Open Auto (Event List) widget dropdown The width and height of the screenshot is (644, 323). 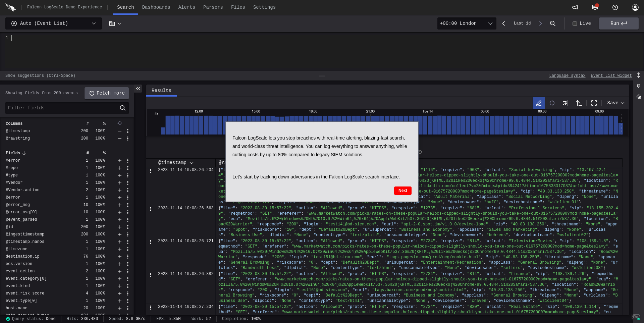[x=54, y=23]
